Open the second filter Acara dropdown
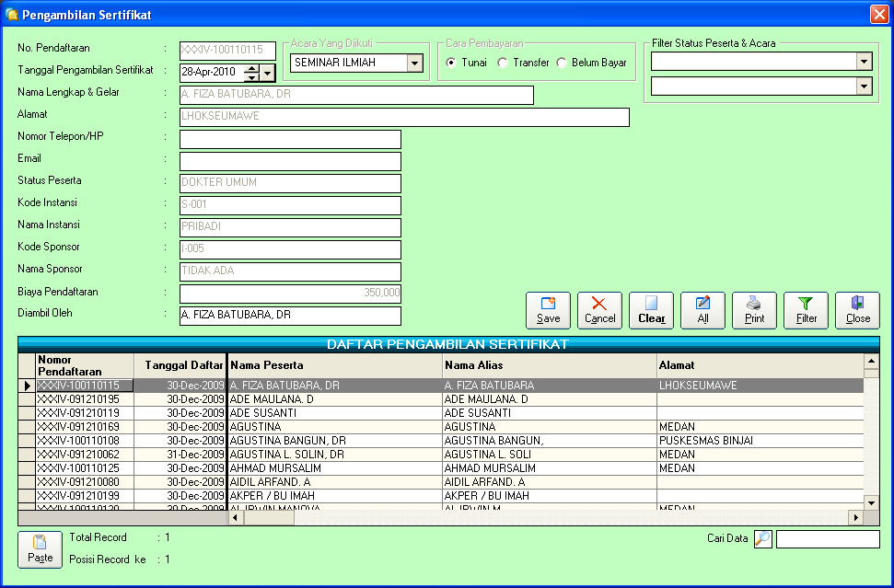Image resolution: width=894 pixels, height=588 pixels. pos(864,86)
